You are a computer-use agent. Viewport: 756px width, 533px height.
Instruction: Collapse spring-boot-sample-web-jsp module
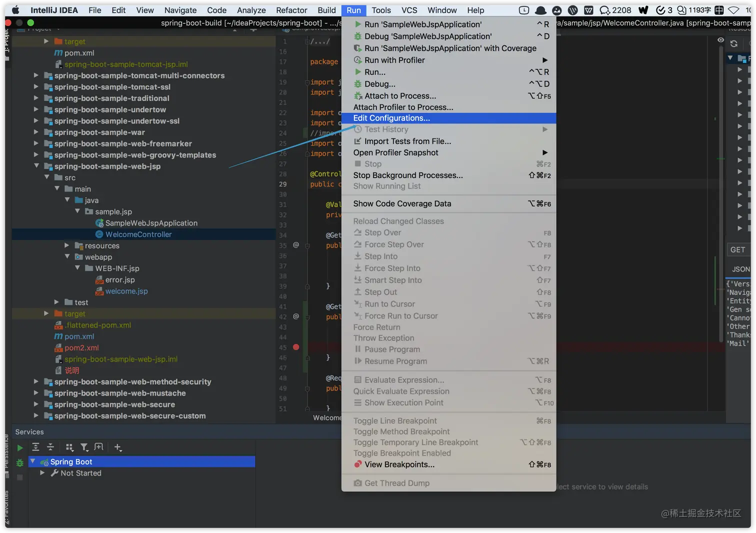coord(36,166)
